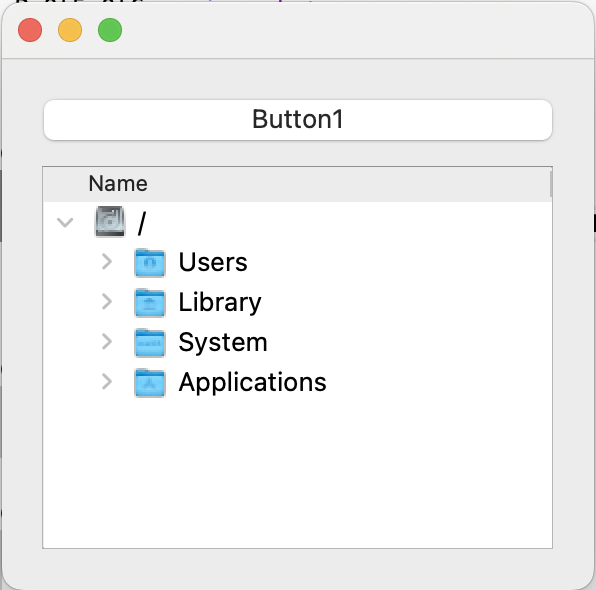The height and width of the screenshot is (590, 596).
Task: Expand the Library folder
Action: [x=107, y=302]
